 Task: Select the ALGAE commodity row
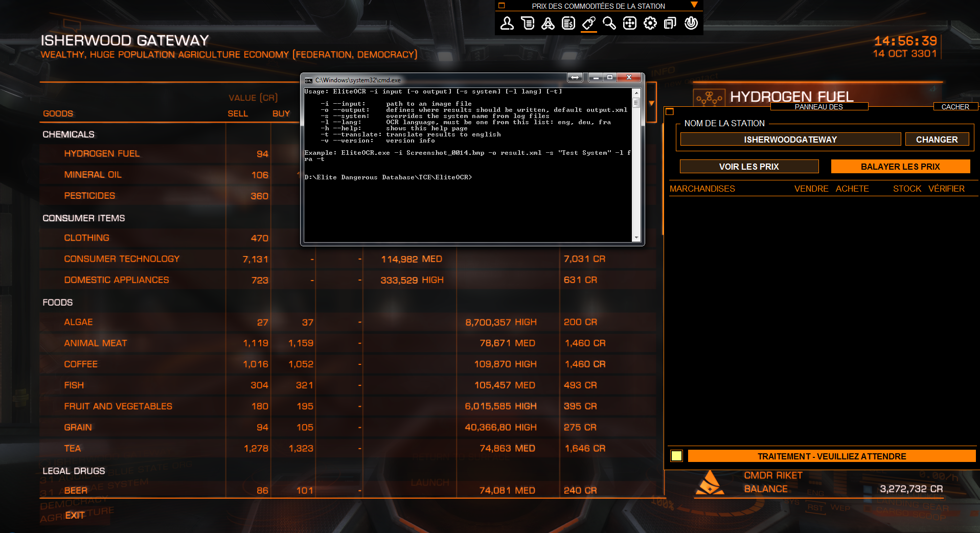[348, 322]
